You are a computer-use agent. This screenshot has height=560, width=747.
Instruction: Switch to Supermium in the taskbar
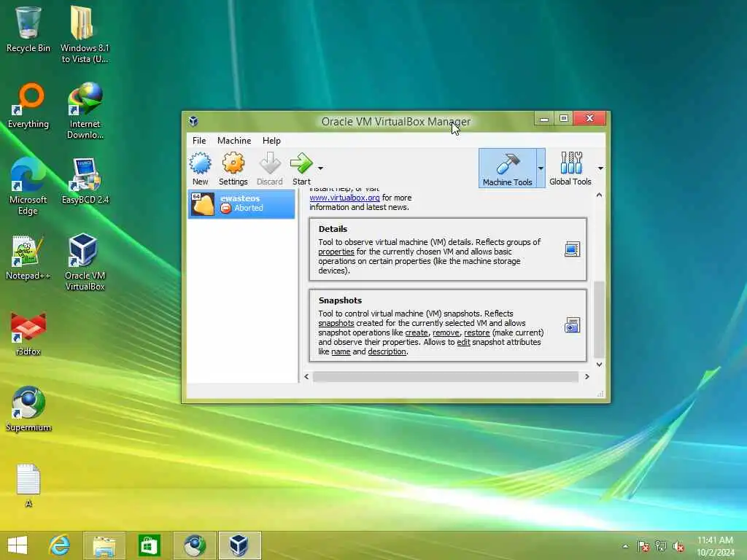pos(195,545)
